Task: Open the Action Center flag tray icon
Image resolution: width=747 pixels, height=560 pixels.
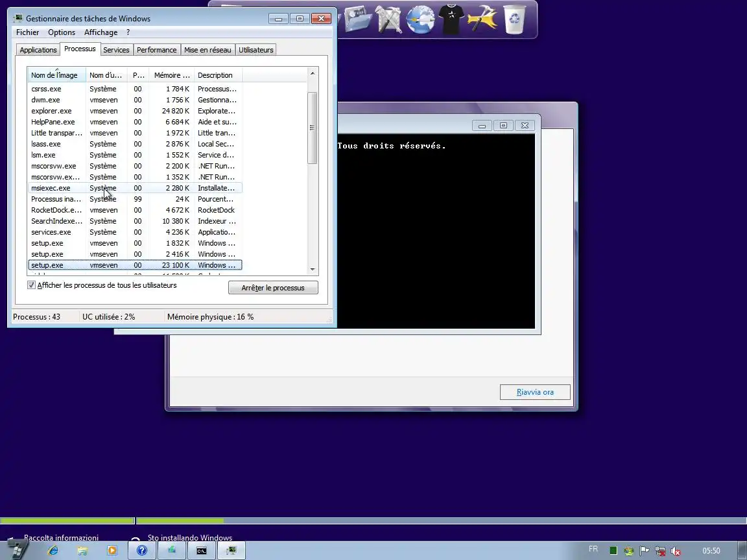Action: point(644,551)
